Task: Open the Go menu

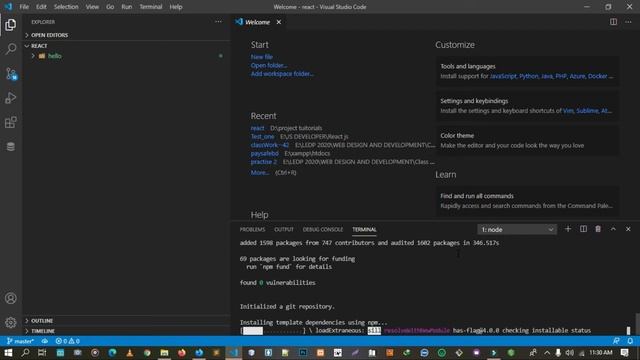Action: (x=110, y=7)
